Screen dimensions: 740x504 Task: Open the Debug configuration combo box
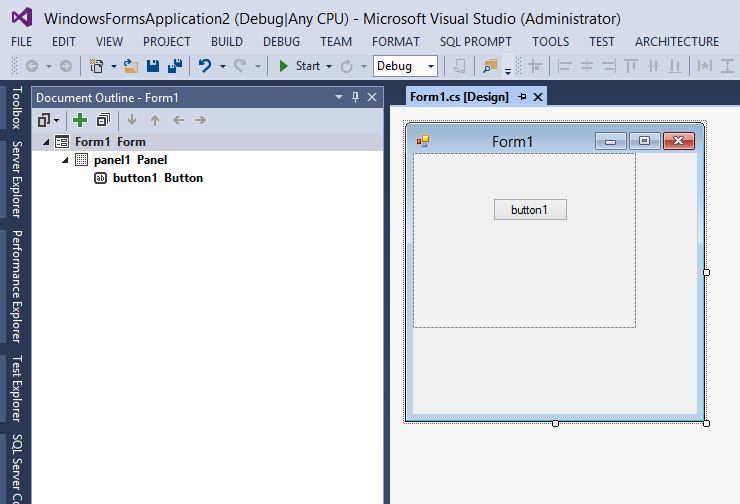point(405,66)
